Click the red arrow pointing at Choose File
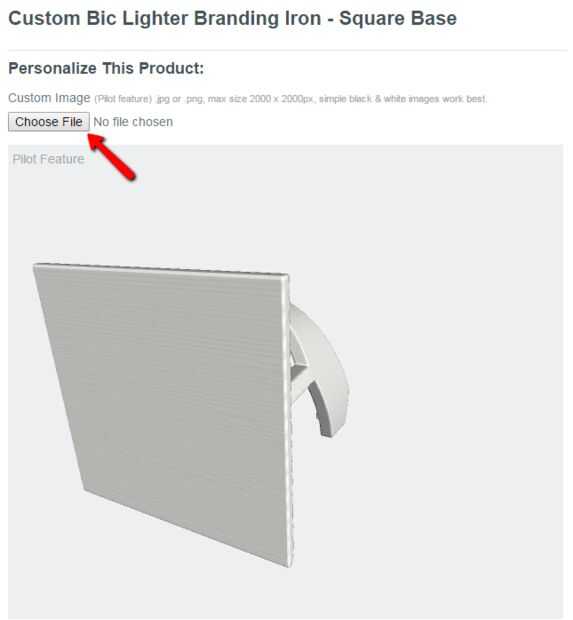 (x=112, y=157)
